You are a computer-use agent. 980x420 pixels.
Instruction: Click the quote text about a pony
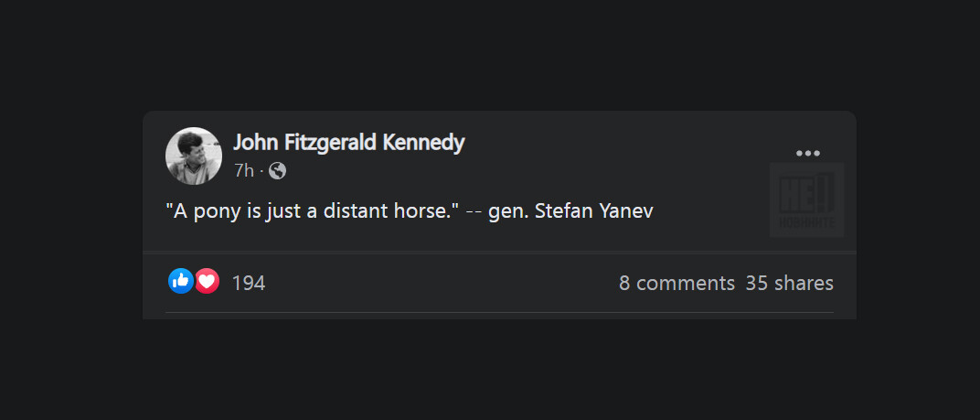(312, 210)
